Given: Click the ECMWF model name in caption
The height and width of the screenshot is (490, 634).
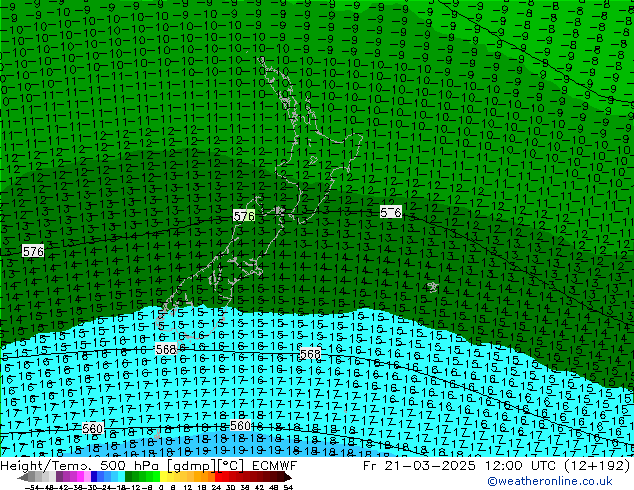Looking at the screenshot, I should pyautogui.click(x=275, y=466).
